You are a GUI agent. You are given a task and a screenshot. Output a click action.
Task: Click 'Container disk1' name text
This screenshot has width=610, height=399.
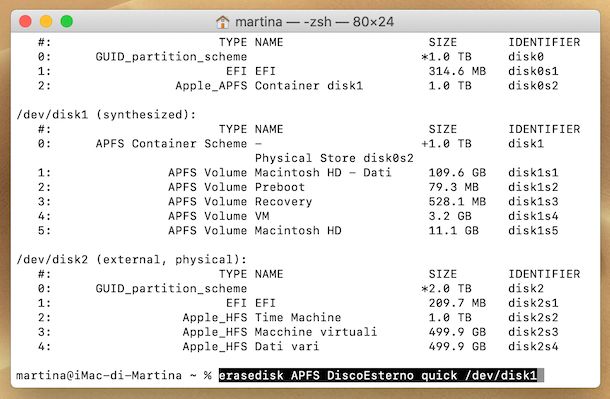(309, 86)
